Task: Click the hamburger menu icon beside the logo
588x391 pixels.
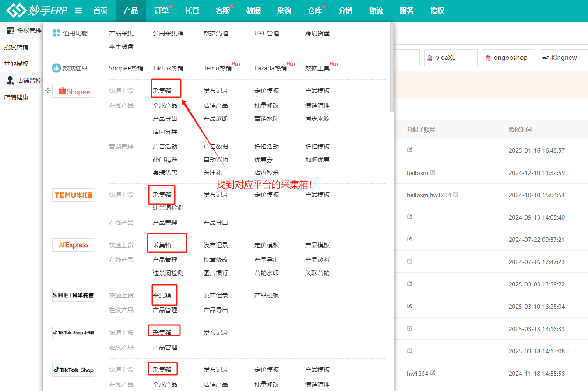Action: tap(78, 11)
